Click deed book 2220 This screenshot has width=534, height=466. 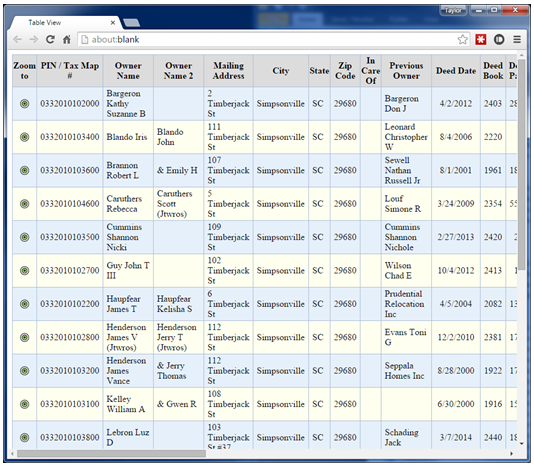tap(493, 137)
